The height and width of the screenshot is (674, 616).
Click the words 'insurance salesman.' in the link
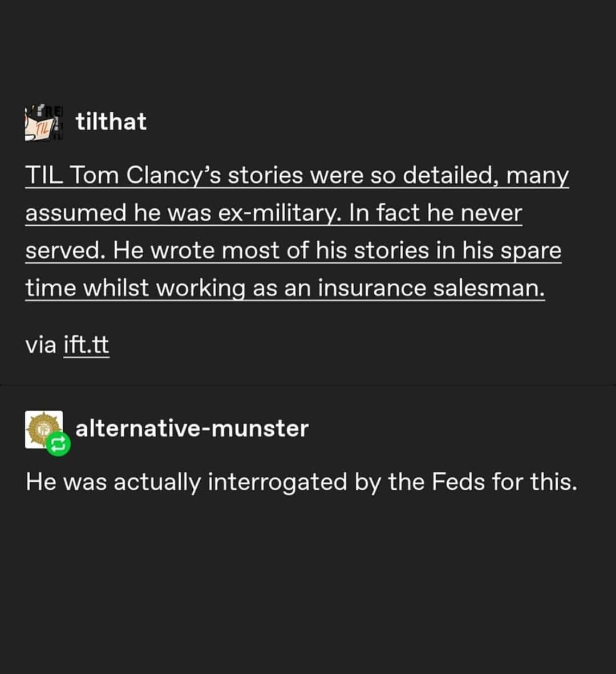[x=431, y=288]
